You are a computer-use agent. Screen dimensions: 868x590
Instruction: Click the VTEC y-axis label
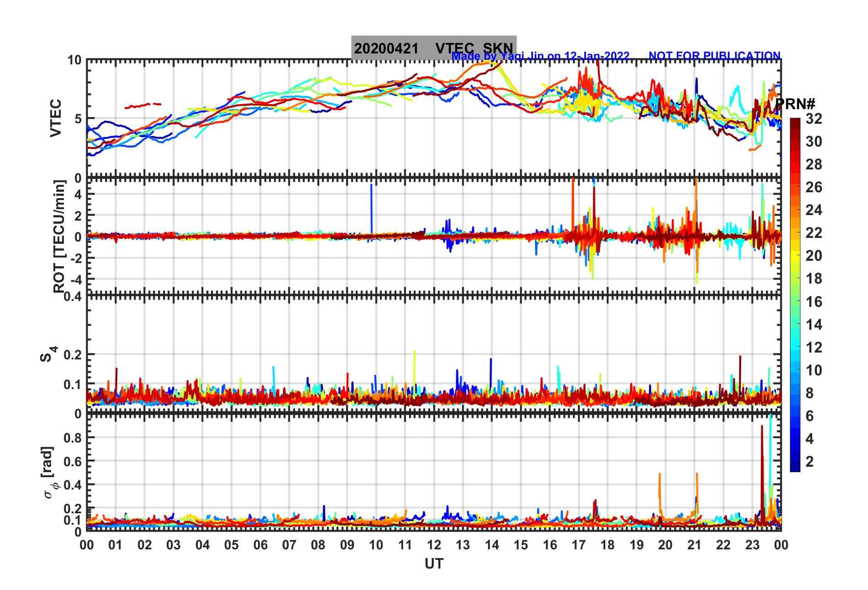pyautogui.click(x=56, y=118)
